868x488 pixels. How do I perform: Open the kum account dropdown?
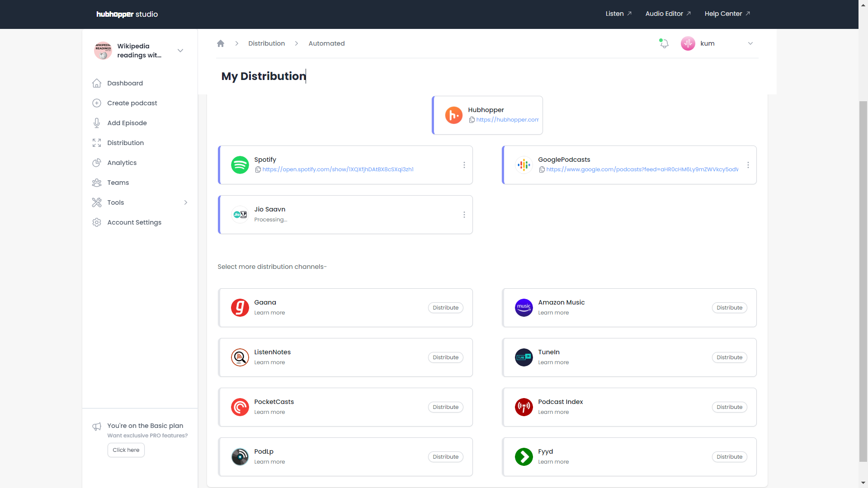coord(750,43)
